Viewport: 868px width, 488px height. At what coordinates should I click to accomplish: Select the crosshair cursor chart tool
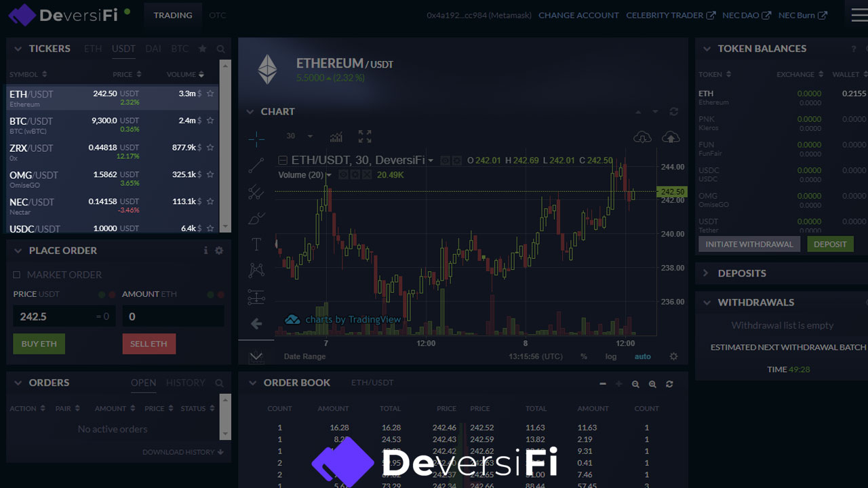coord(256,140)
